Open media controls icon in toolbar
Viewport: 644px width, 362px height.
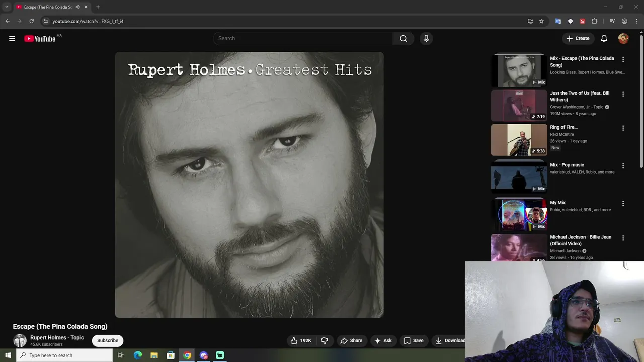click(x=612, y=21)
